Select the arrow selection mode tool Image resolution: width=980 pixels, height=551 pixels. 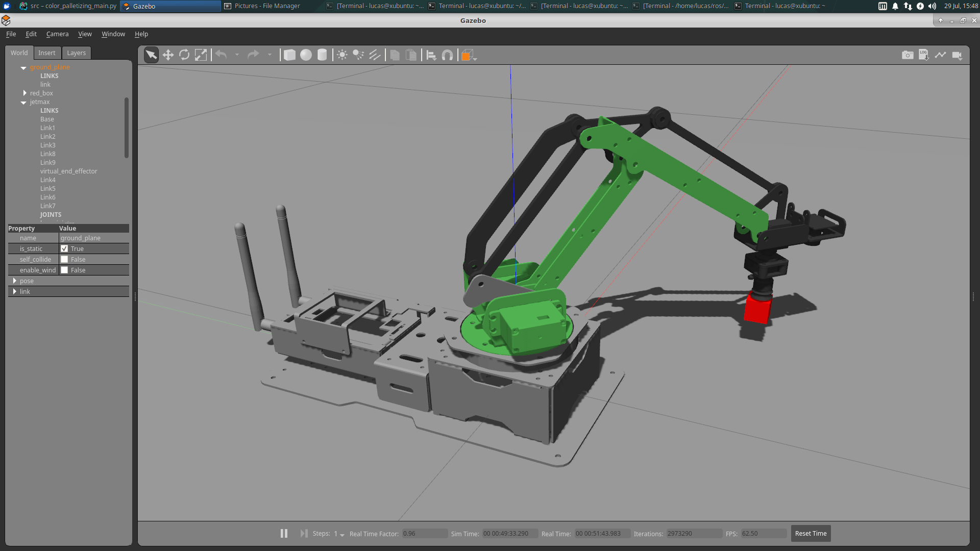151,55
